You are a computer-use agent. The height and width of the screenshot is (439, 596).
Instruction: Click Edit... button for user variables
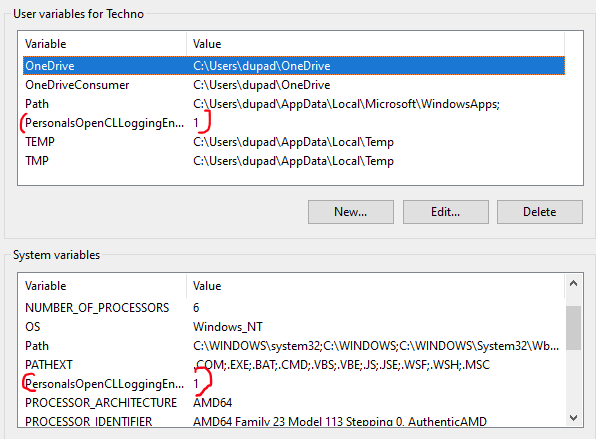tap(445, 212)
